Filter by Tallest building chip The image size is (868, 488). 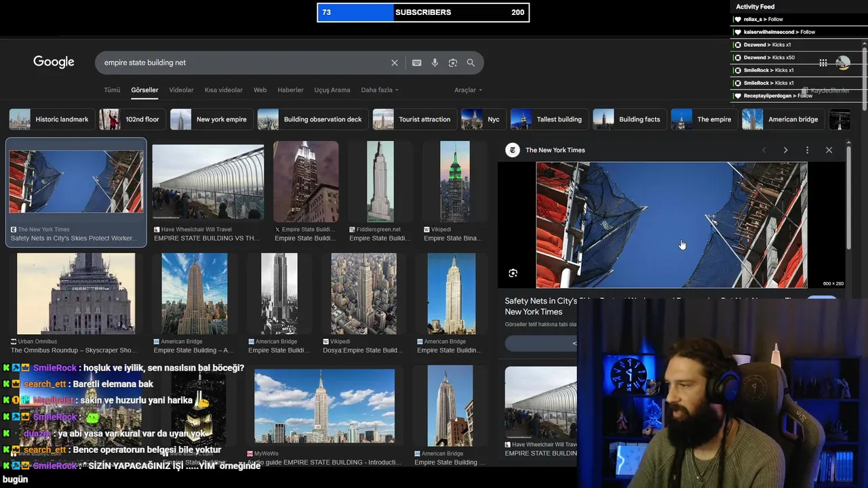(549, 119)
